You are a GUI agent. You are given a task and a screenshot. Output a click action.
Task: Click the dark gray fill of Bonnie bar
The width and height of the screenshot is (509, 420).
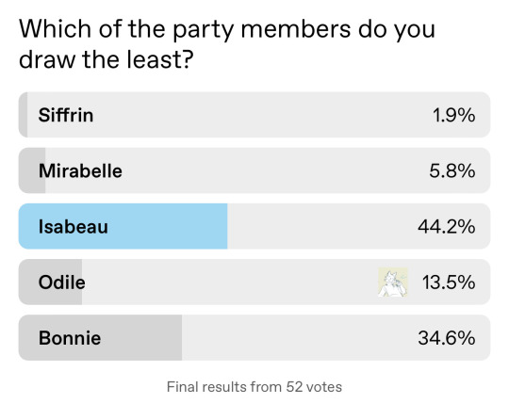pyautogui.click(x=100, y=338)
